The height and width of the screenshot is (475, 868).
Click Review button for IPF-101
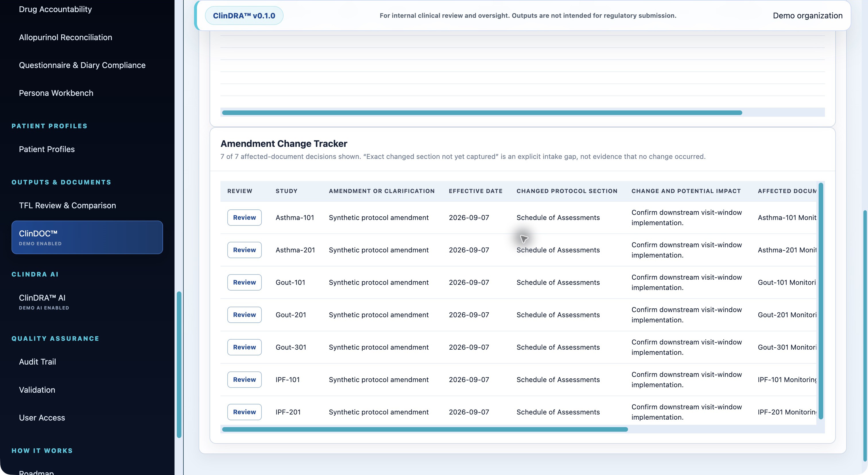point(244,380)
